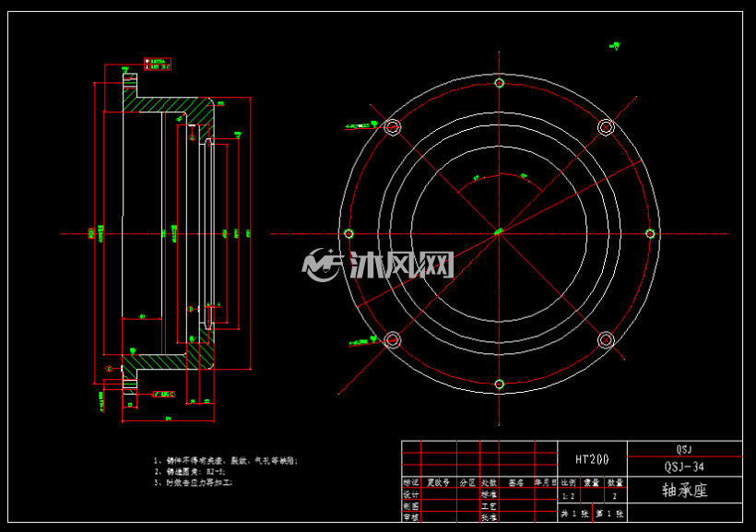Click the 共 1 张 sheet count
756x532 pixels.
coord(574,514)
